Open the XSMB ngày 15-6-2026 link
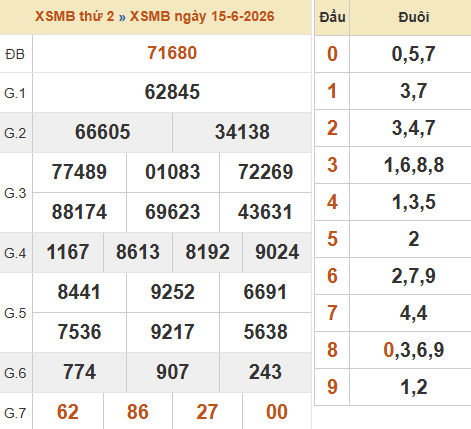471x429 pixels. point(202,16)
